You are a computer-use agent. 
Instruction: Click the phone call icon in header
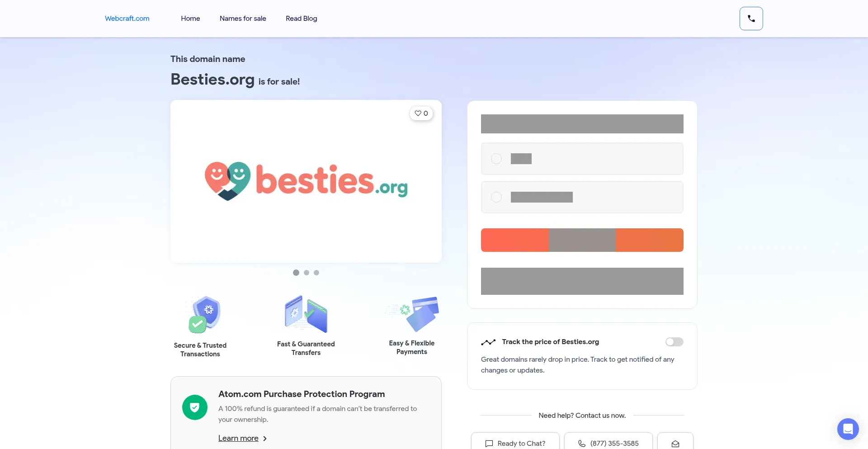(x=751, y=19)
